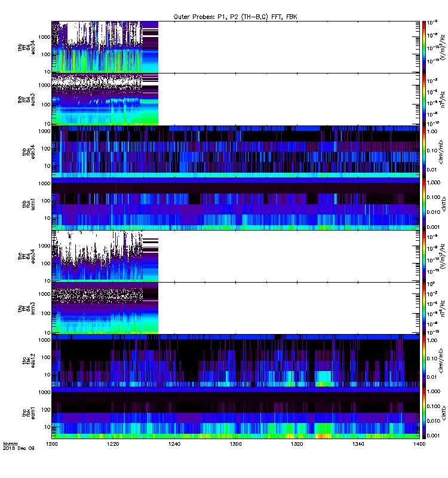Click the thc fbk scm1 spectrogram plot

pyautogui.click(x=235, y=413)
